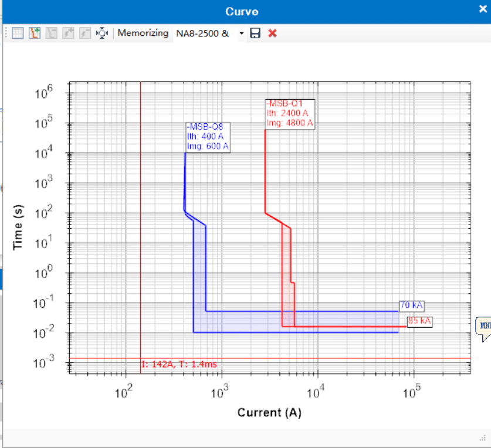This screenshot has height=448, width=491.
Task: Save the memorized curve with floppy icon
Action: 255,33
